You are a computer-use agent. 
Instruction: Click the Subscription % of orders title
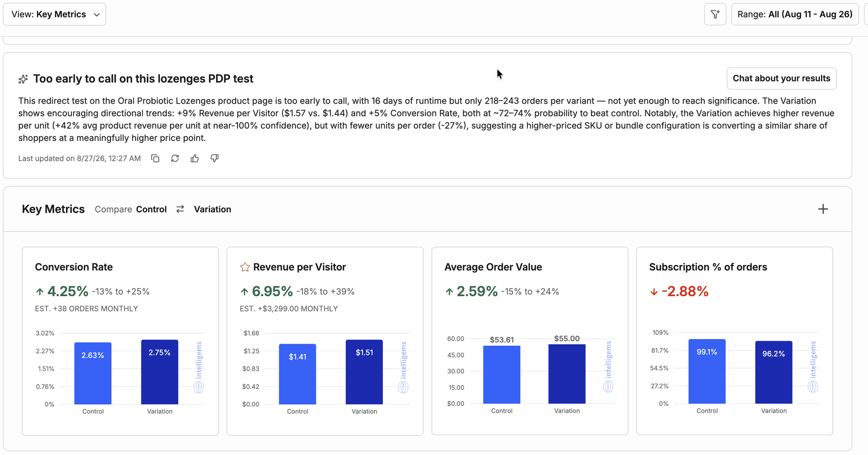click(708, 267)
